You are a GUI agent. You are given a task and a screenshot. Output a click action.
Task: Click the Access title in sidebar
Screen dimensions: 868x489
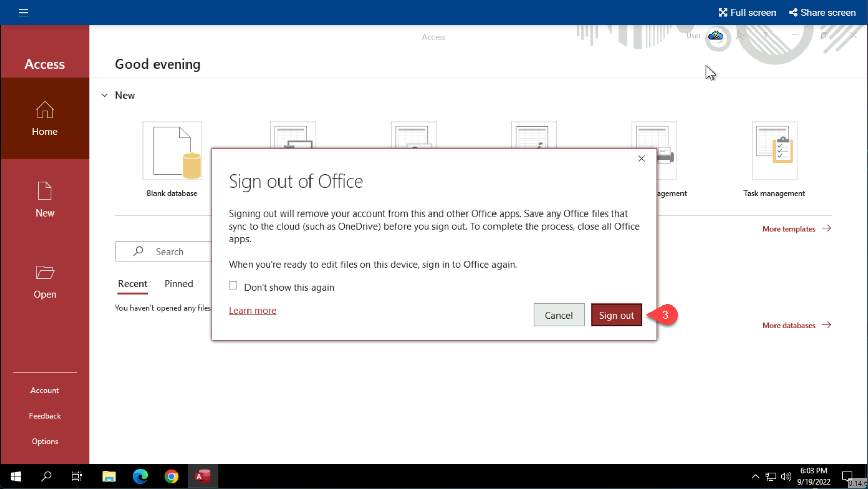(45, 64)
